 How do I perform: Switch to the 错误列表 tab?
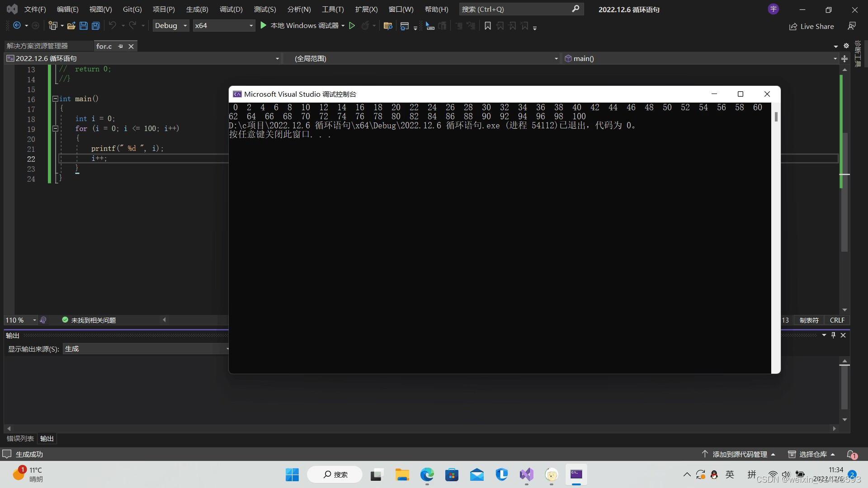coord(20,438)
